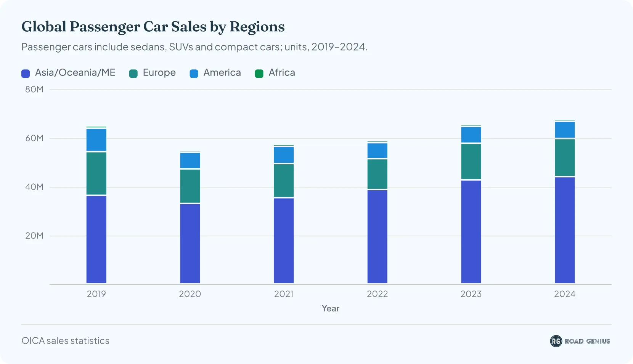
Task: Click the 2022 x-axis label
Action: [x=378, y=294]
